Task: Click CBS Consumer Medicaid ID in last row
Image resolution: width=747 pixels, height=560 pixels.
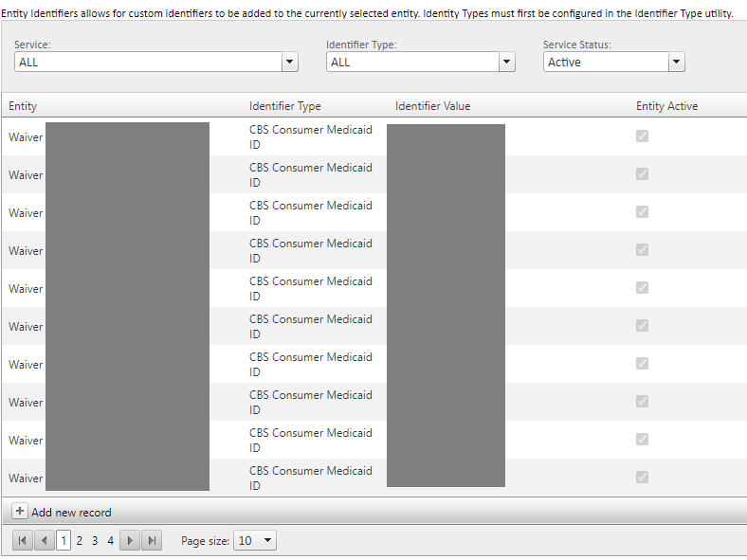Action: click(311, 479)
